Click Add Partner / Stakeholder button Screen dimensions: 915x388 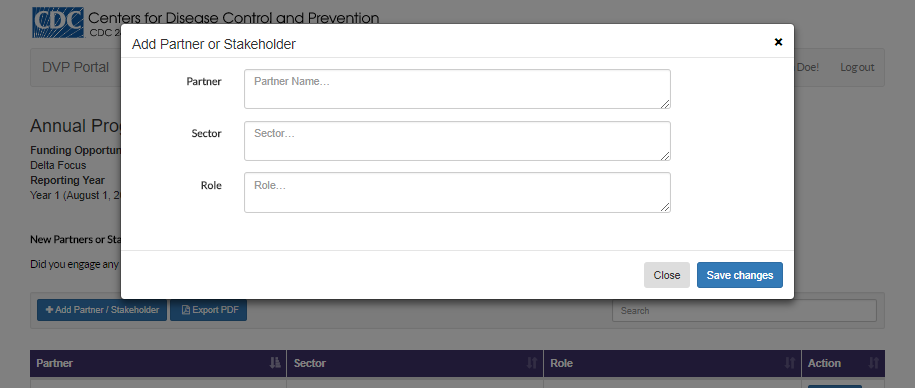pos(102,310)
